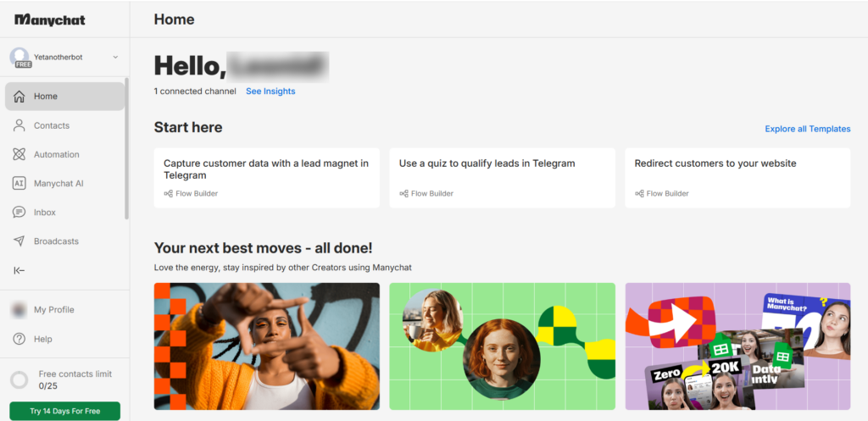Click the Home page title in header
The height and width of the screenshot is (421, 868).
pos(175,20)
